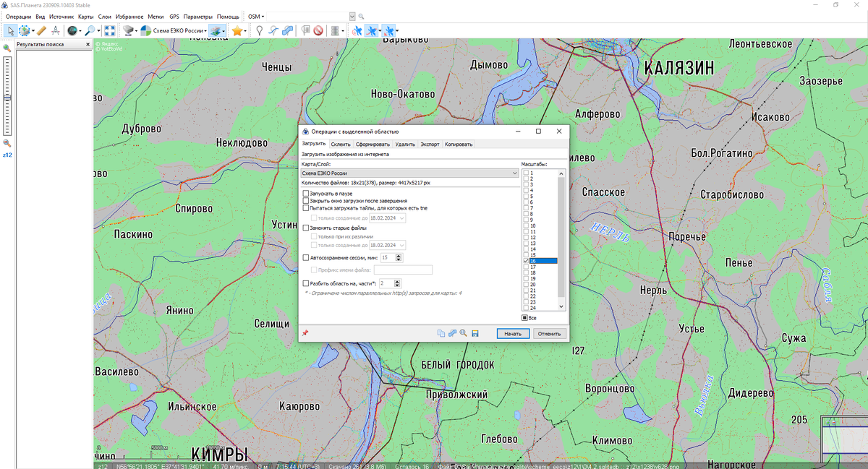Image resolution: width=868 pixels, height=469 pixels.
Task: Click the globe map-source icon in toolbar
Action: click(x=72, y=30)
